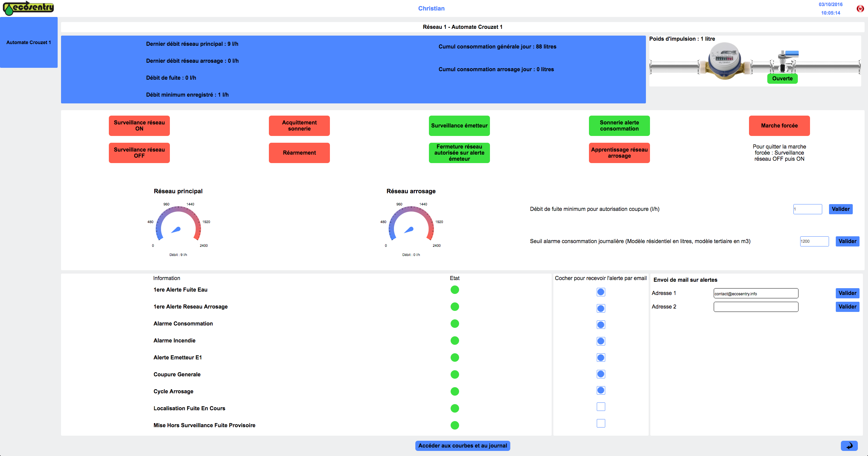The image size is (868, 456).
Task: Check Mise Hors Surveillance email alert box
Action: (x=601, y=423)
